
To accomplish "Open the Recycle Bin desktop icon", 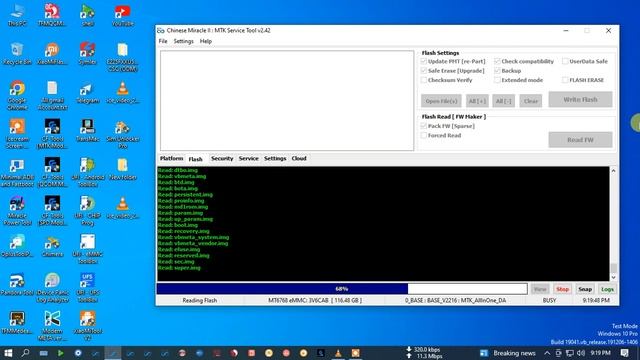I will point(17,54).
